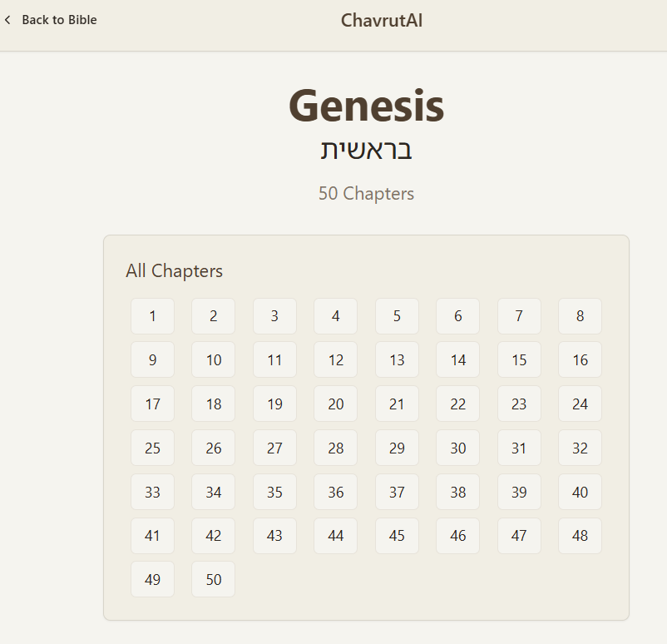Select chapter 43

pos(274,536)
